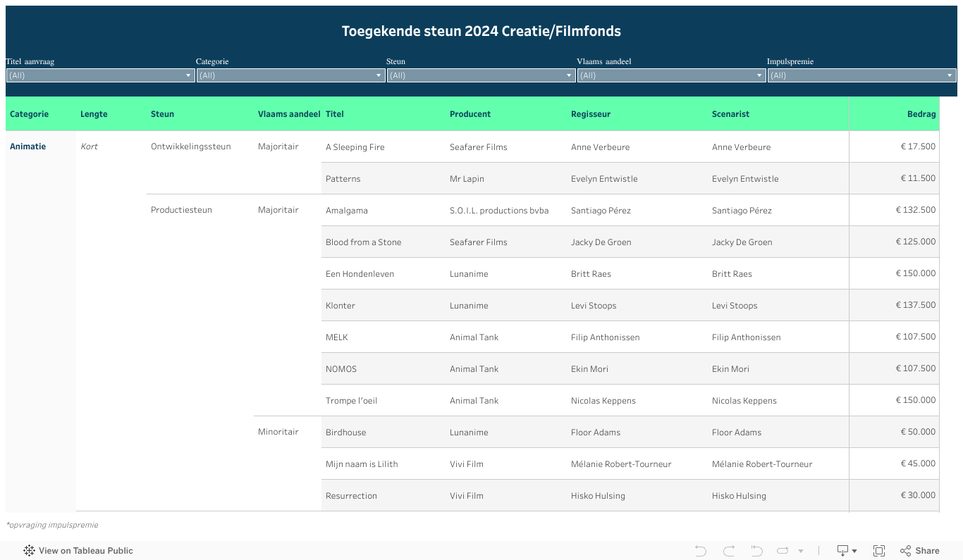Click director Anne Verbeure in the Regisseur column
This screenshot has height=560, width=963.
[601, 147]
